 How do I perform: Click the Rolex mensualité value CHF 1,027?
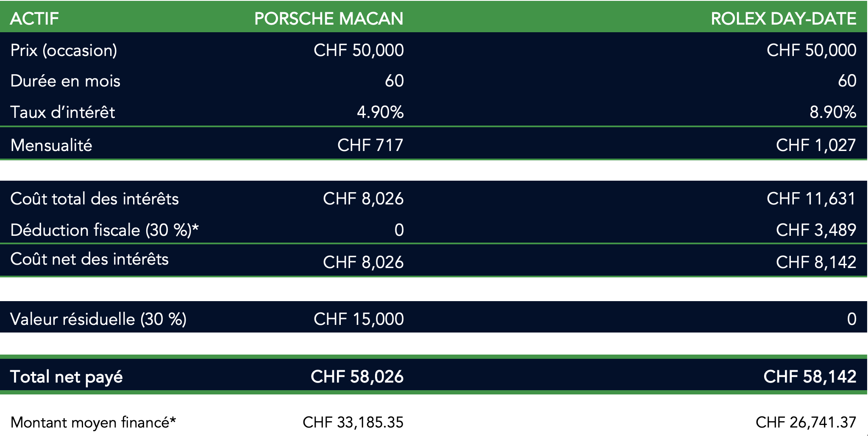(816, 145)
